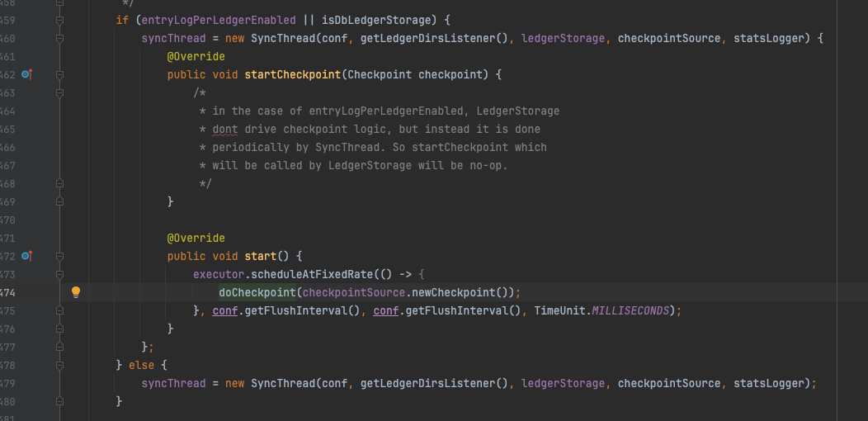Viewport: 868px width, 421px height.
Task: Click the MILLISECONDS constant
Action: [x=630, y=310]
